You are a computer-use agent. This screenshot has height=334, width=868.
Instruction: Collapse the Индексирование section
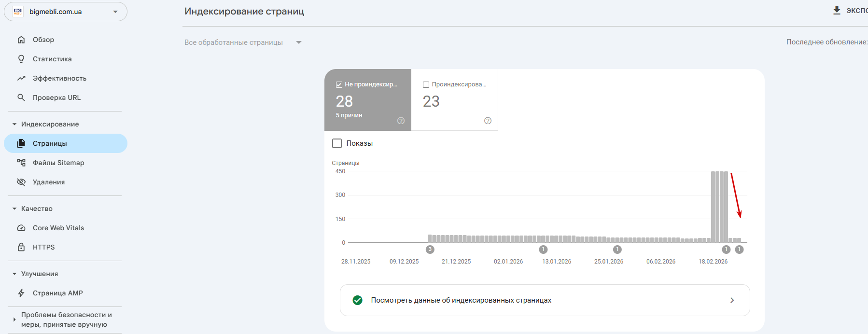click(x=14, y=124)
